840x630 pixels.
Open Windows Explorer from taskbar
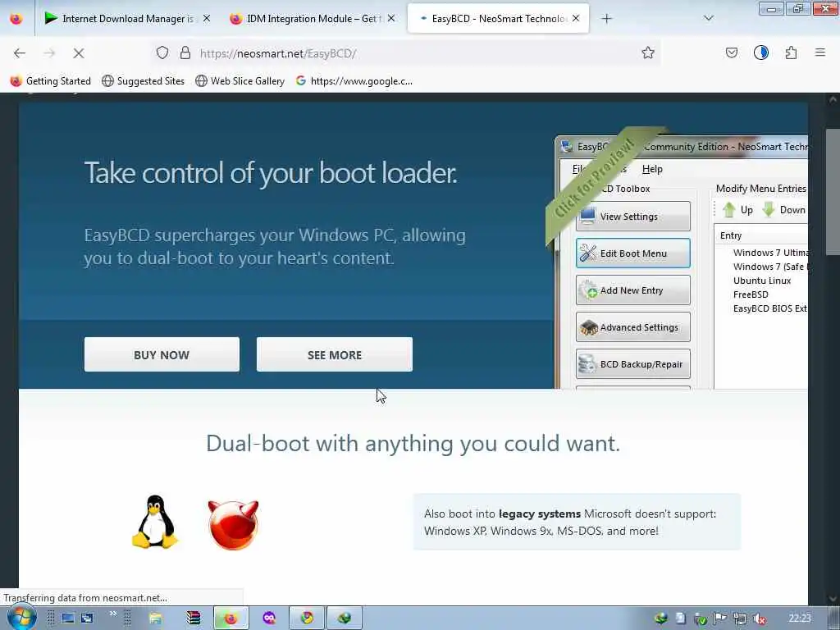[x=155, y=619]
